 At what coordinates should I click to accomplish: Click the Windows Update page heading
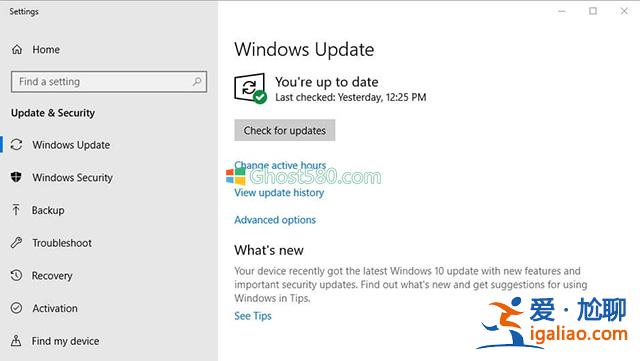point(304,49)
